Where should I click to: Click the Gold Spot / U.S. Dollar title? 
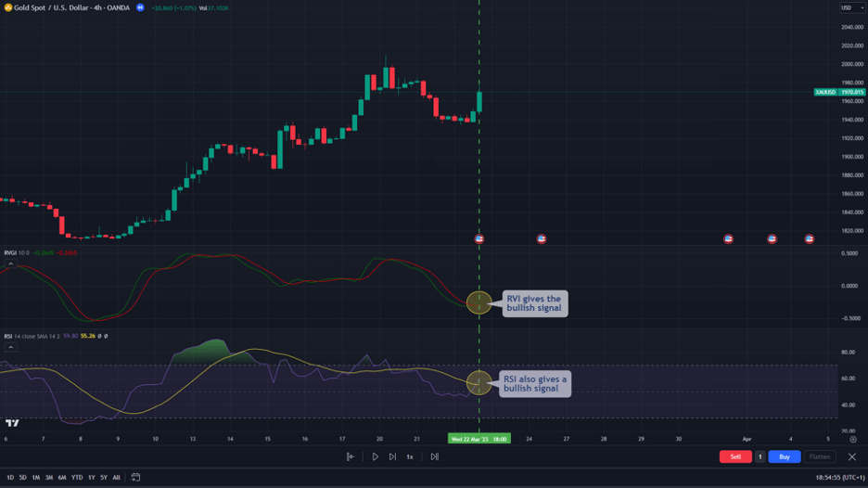coord(72,7)
